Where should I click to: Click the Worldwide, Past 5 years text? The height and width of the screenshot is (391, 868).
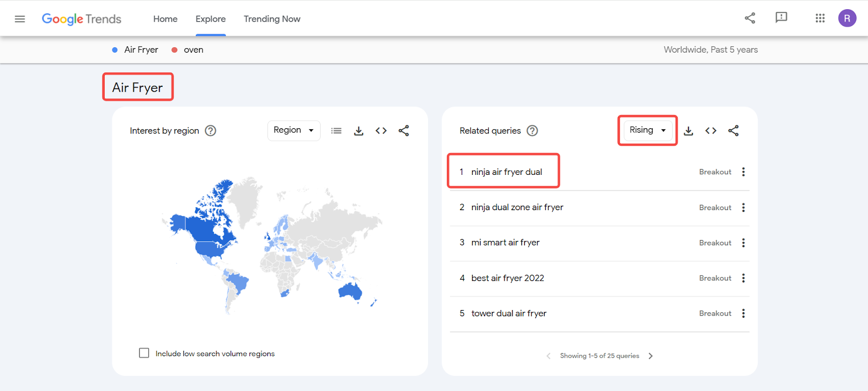pyautogui.click(x=711, y=50)
